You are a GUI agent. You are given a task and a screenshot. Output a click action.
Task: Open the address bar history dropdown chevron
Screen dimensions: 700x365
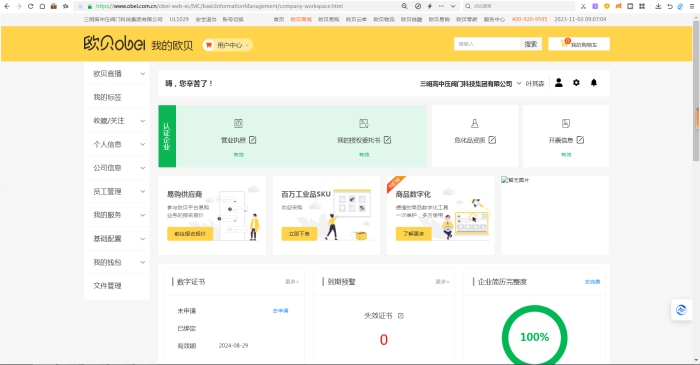[x=453, y=6]
